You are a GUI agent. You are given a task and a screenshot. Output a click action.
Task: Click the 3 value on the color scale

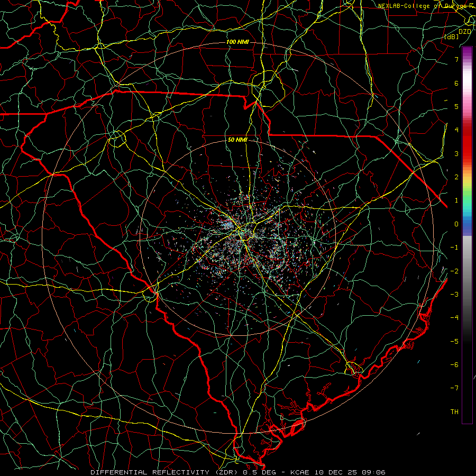[x=456, y=153]
